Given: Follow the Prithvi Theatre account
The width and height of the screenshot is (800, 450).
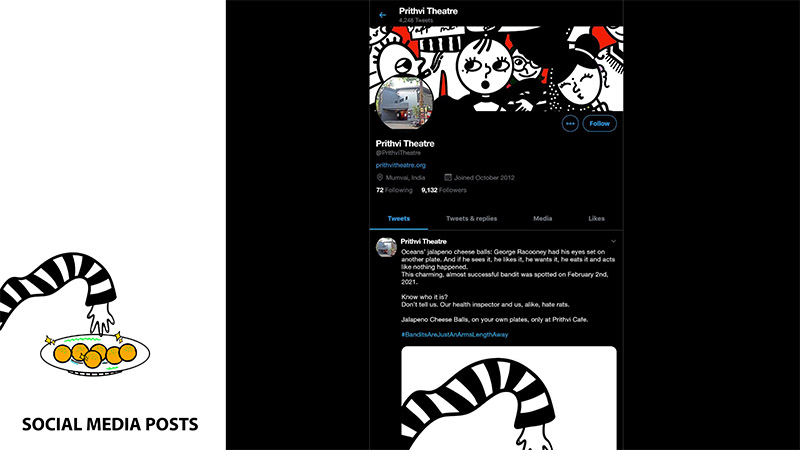Looking at the screenshot, I should [x=599, y=123].
